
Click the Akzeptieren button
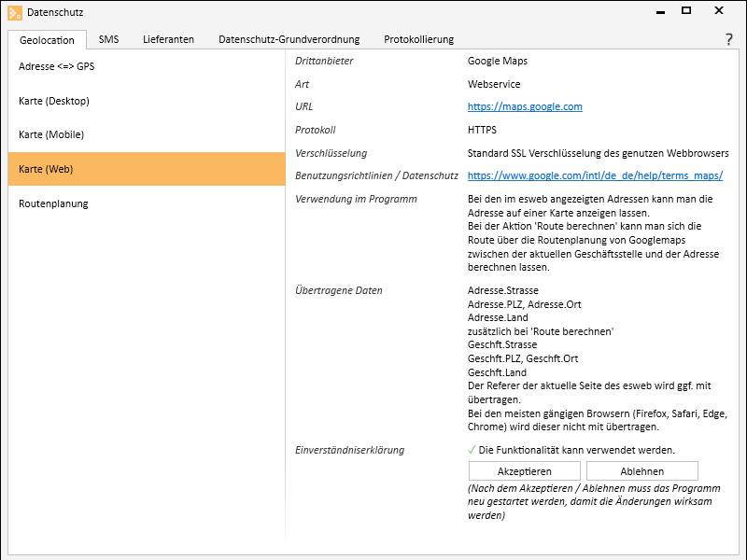pyautogui.click(x=525, y=471)
